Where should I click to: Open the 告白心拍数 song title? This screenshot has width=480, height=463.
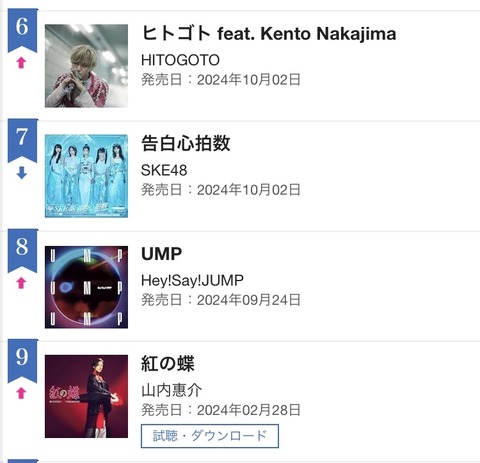click(x=186, y=144)
